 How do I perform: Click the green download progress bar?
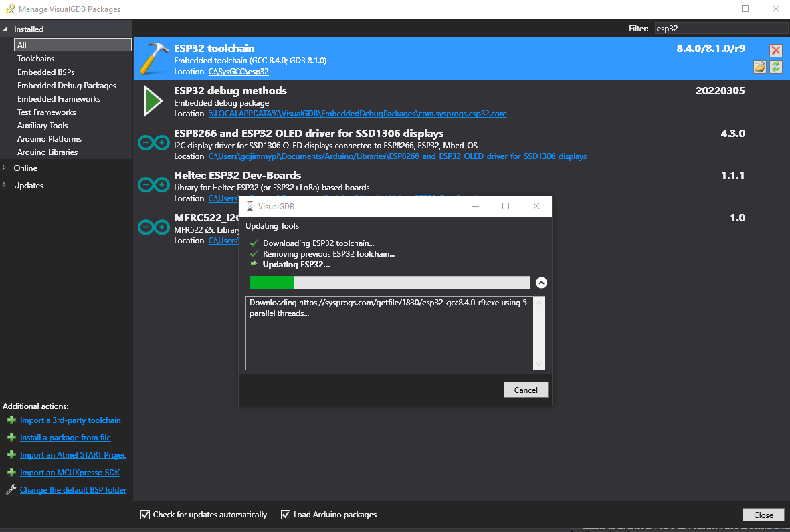pyautogui.click(x=271, y=283)
